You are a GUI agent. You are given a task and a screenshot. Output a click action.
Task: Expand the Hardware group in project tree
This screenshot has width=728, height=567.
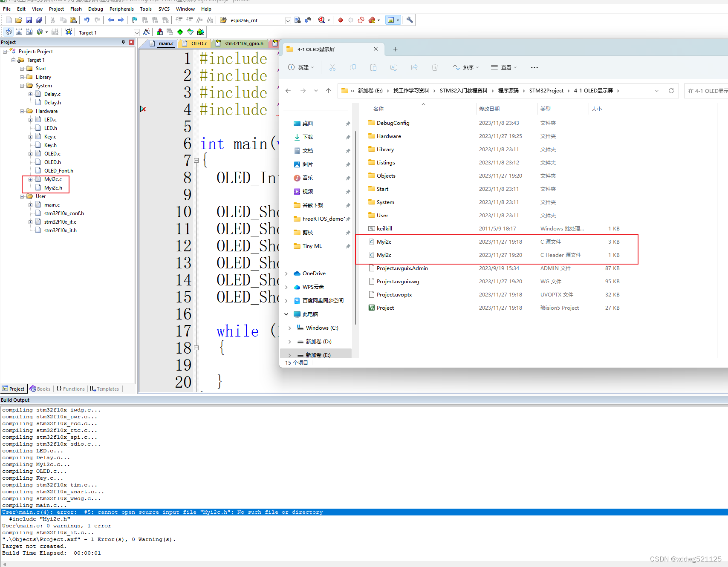tap(22, 111)
